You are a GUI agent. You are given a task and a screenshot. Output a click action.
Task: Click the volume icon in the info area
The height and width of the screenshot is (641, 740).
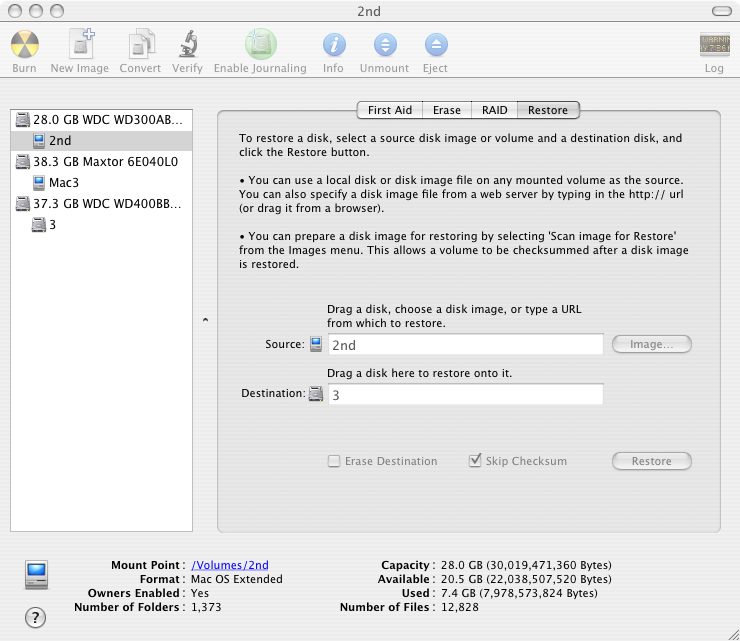tap(36, 575)
